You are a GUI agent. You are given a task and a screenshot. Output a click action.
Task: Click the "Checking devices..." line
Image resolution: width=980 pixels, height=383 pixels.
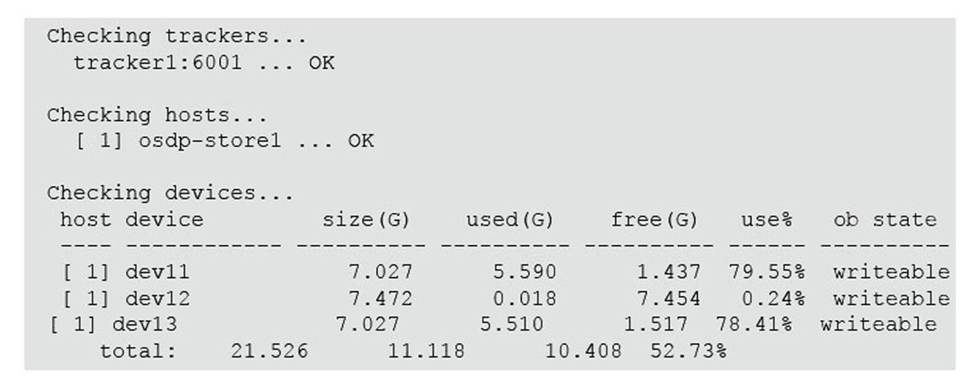pyautogui.click(x=170, y=194)
